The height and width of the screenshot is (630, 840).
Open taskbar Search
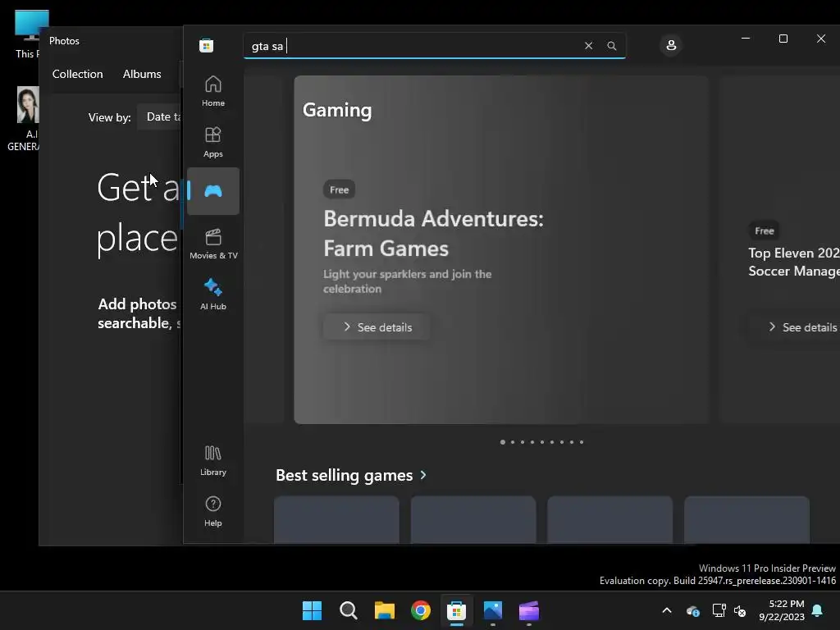point(348,610)
